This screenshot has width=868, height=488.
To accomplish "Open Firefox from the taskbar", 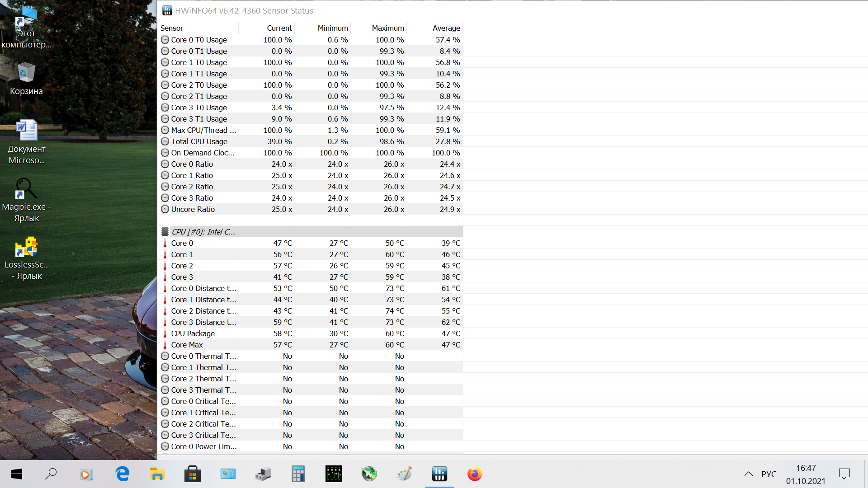I will (x=475, y=474).
